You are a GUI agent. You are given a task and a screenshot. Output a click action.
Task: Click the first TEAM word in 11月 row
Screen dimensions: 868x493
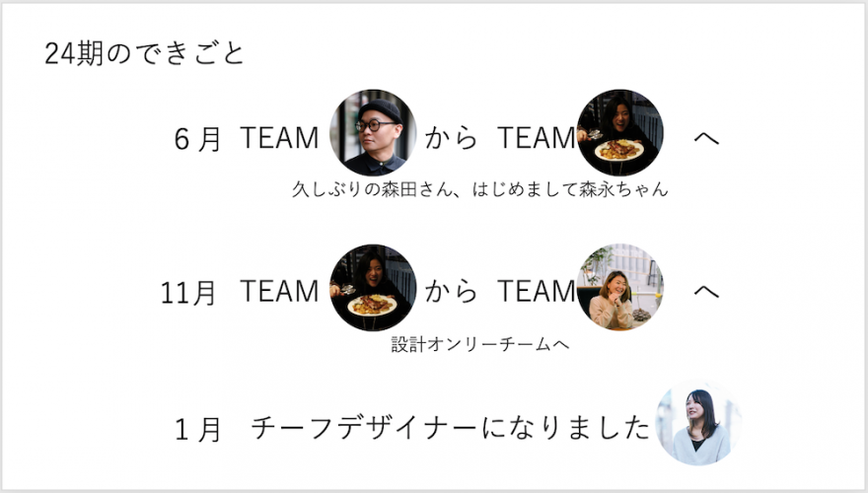click(x=279, y=291)
